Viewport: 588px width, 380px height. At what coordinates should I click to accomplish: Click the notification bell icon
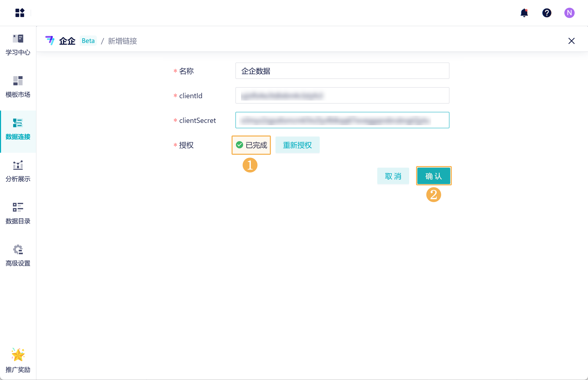[x=524, y=13]
